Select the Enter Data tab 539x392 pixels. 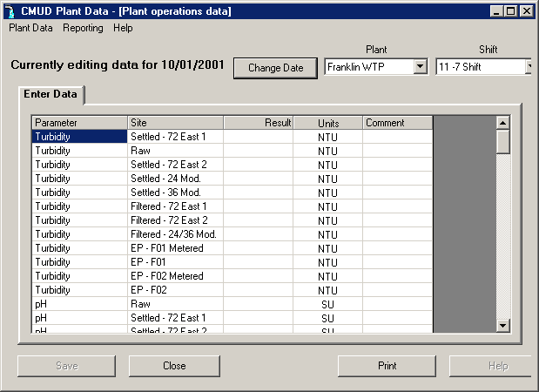(x=51, y=94)
